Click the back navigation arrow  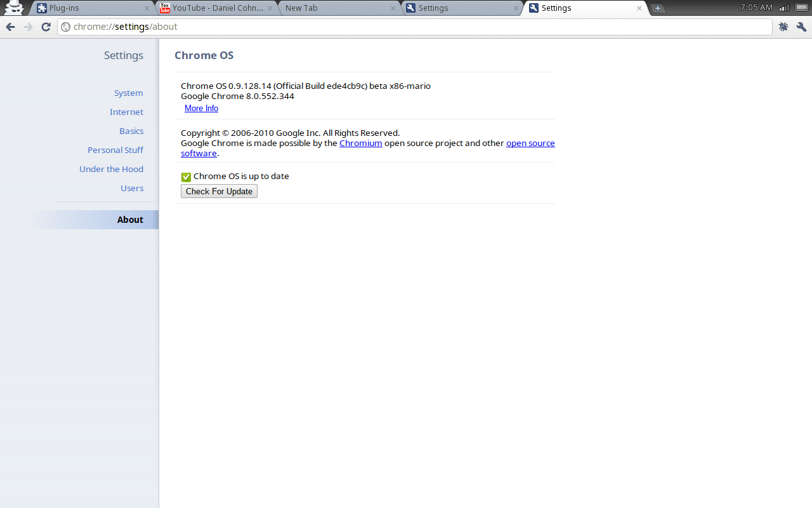10,27
